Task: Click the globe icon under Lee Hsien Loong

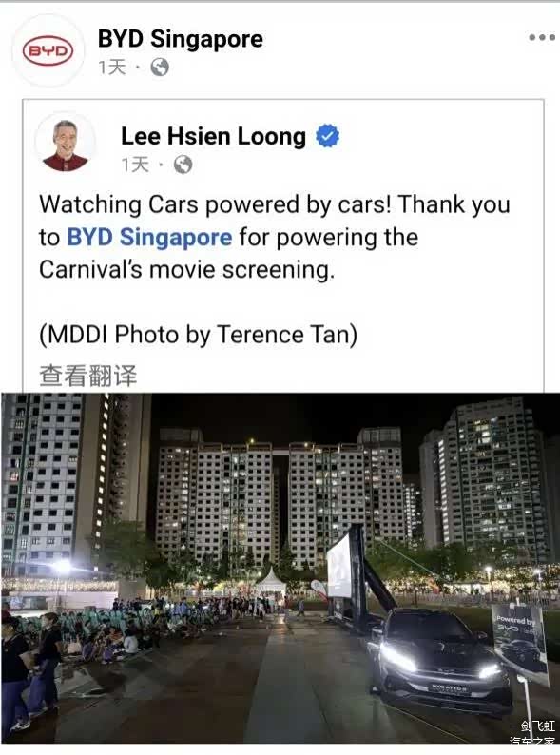Action: (x=183, y=165)
